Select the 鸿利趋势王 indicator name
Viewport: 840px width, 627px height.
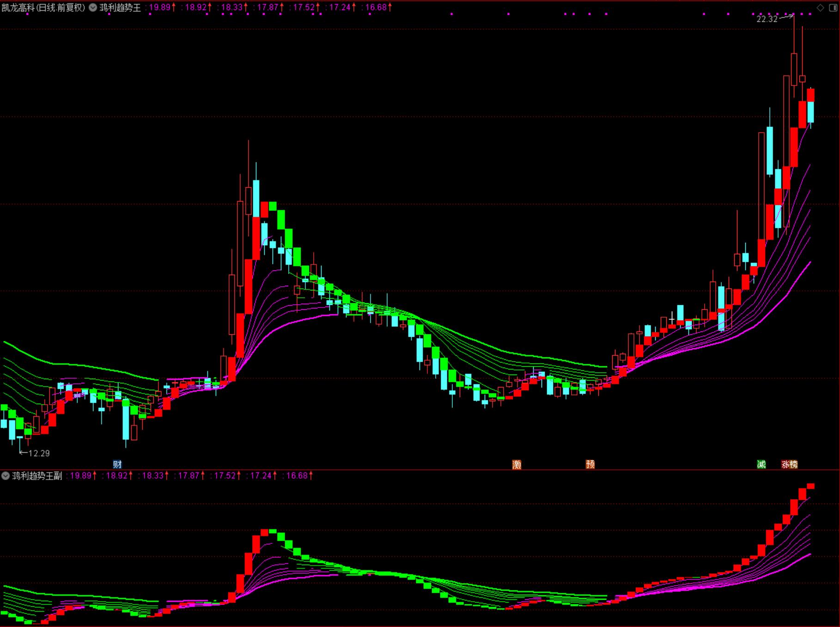click(x=120, y=8)
